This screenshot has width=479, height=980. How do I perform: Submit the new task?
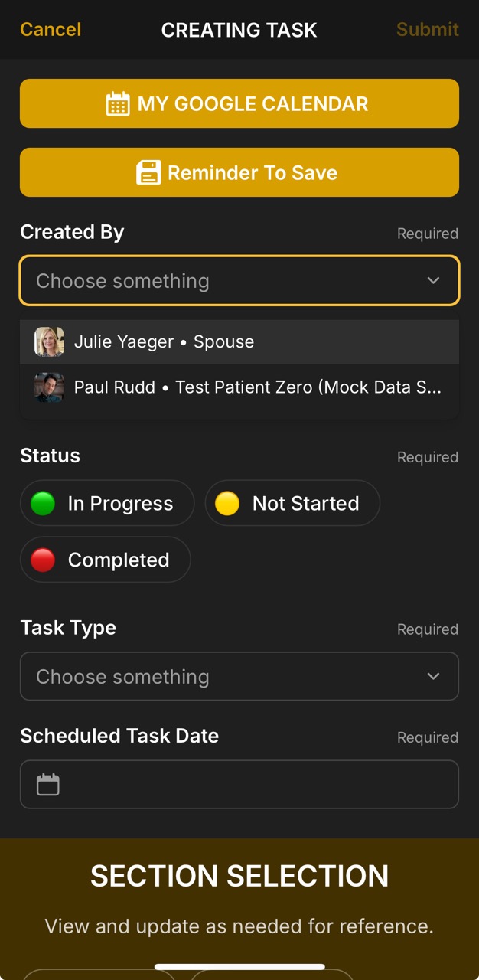[x=427, y=30]
